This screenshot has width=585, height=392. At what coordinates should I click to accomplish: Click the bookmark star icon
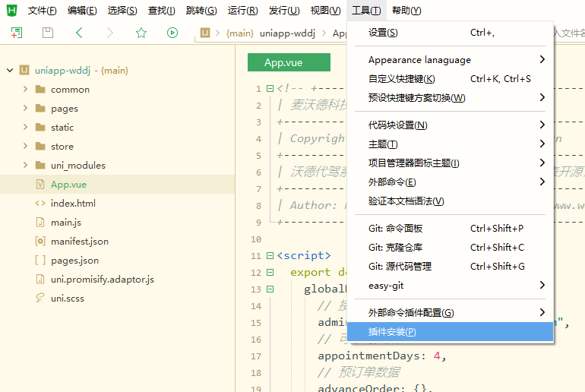pos(141,33)
